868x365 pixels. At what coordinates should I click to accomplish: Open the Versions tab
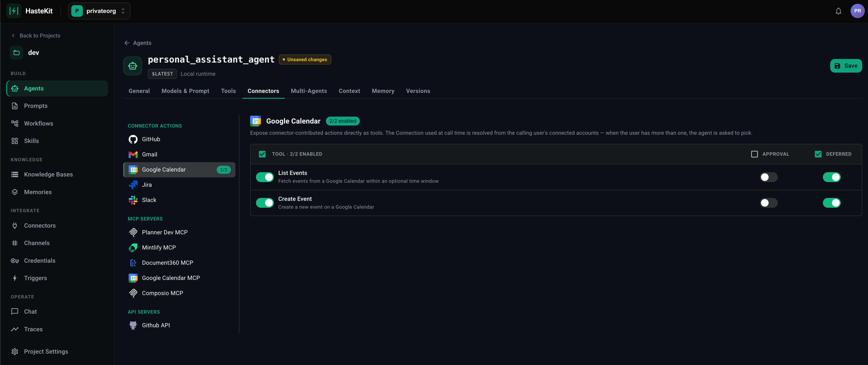(x=418, y=91)
